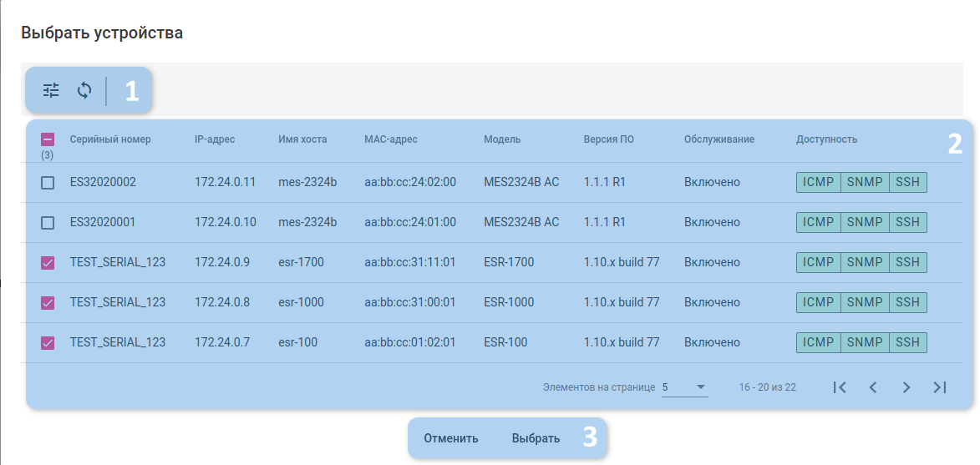Click the 16 - 20 из 22 range label
Image resolution: width=980 pixels, height=465 pixels.
(x=768, y=387)
